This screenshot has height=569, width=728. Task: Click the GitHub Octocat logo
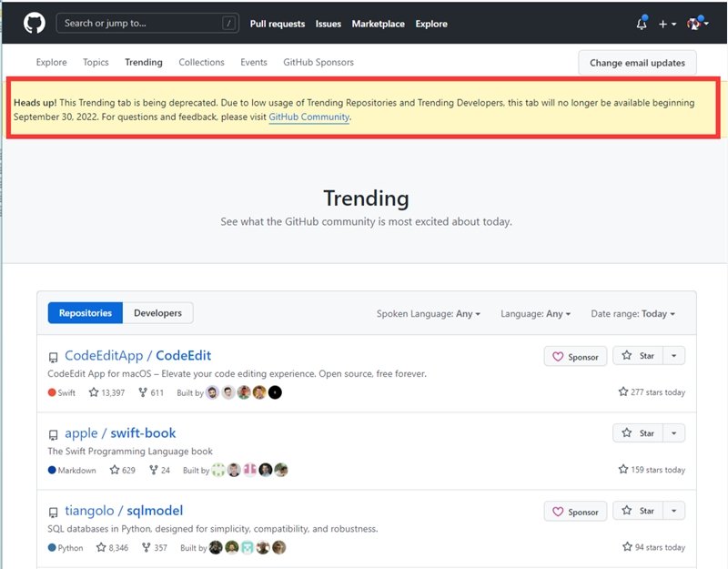(x=35, y=23)
